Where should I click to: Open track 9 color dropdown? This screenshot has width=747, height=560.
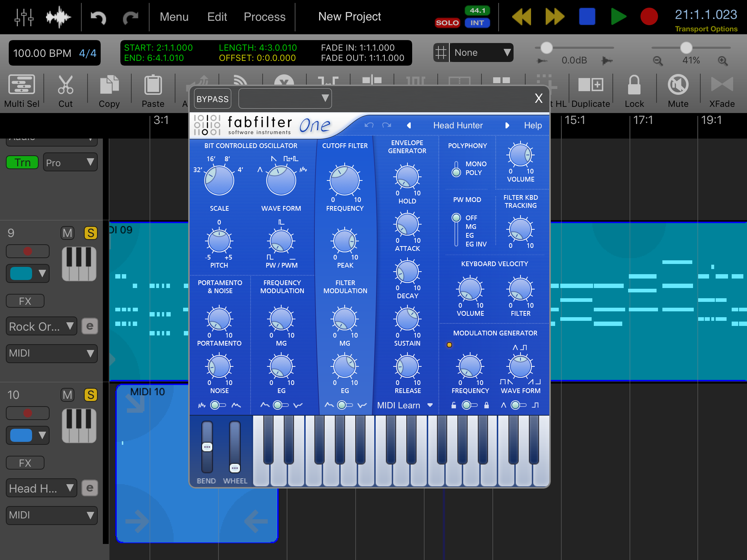[28, 273]
